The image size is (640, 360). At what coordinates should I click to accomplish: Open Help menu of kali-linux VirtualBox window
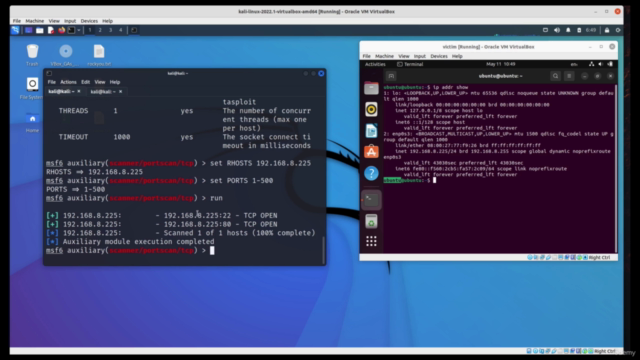click(107, 21)
